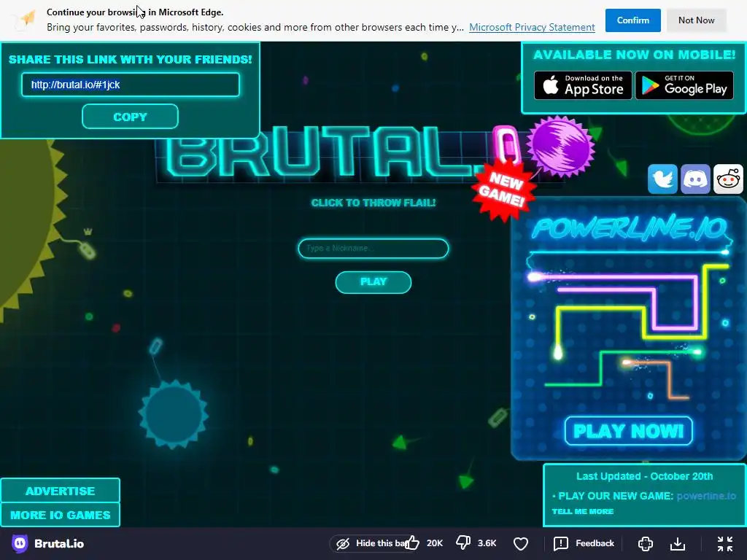747x560 pixels.
Task: Click the MORE IO GAMES button
Action: tap(60, 515)
